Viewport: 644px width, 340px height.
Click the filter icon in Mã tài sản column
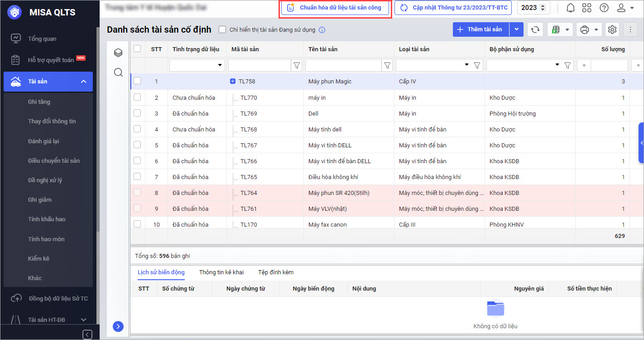click(x=297, y=66)
